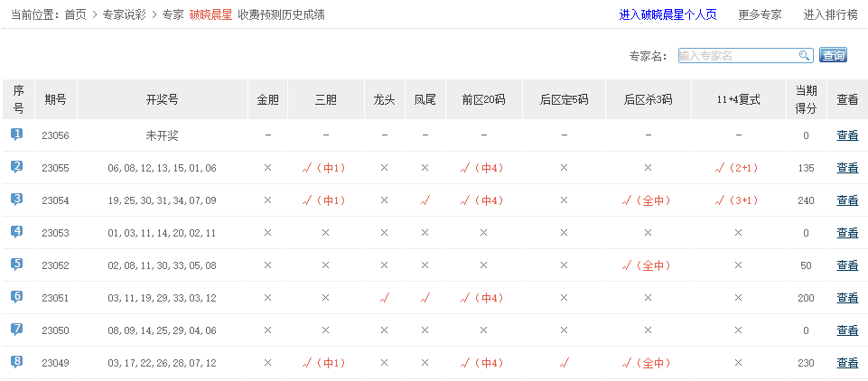Click the 破晓晨星 expert name in breadcrumb
Screen dimensions: 868x381
pyautogui.click(x=210, y=14)
